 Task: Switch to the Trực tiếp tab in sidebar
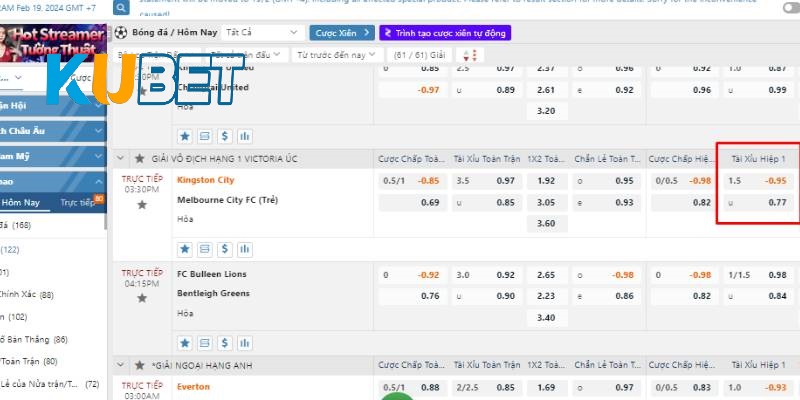(x=79, y=202)
